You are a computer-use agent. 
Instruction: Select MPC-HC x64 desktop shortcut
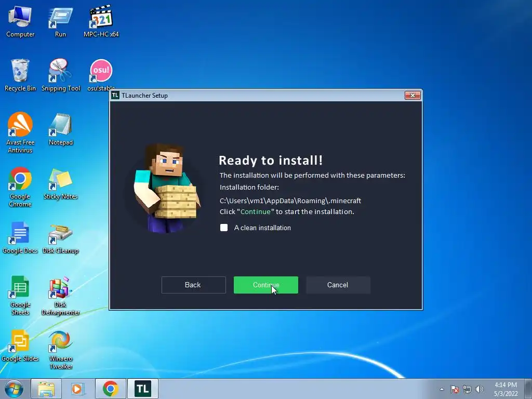coord(101,21)
